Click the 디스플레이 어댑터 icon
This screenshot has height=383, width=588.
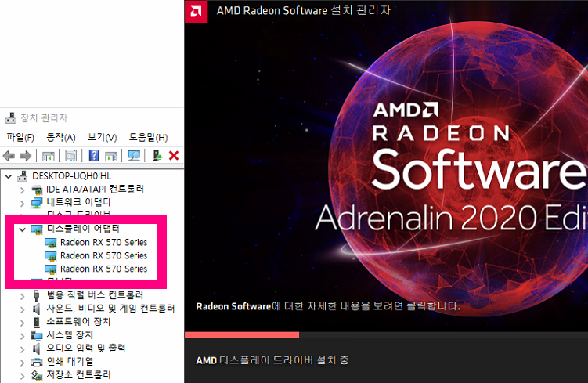pos(37,229)
